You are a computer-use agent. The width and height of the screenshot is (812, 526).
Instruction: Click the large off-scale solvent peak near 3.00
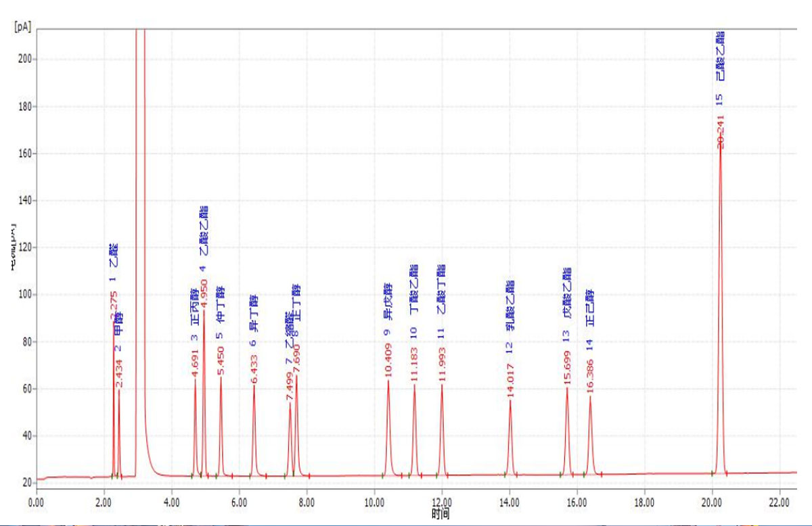point(140,203)
